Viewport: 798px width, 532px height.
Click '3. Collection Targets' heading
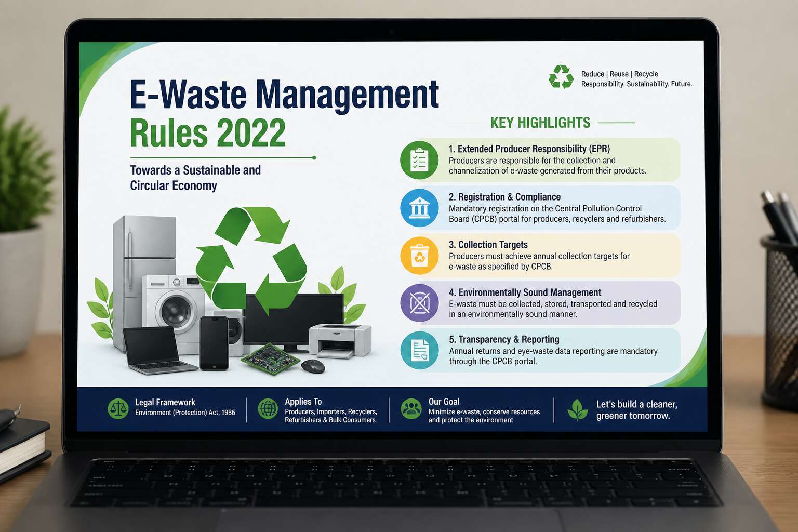[488, 245]
